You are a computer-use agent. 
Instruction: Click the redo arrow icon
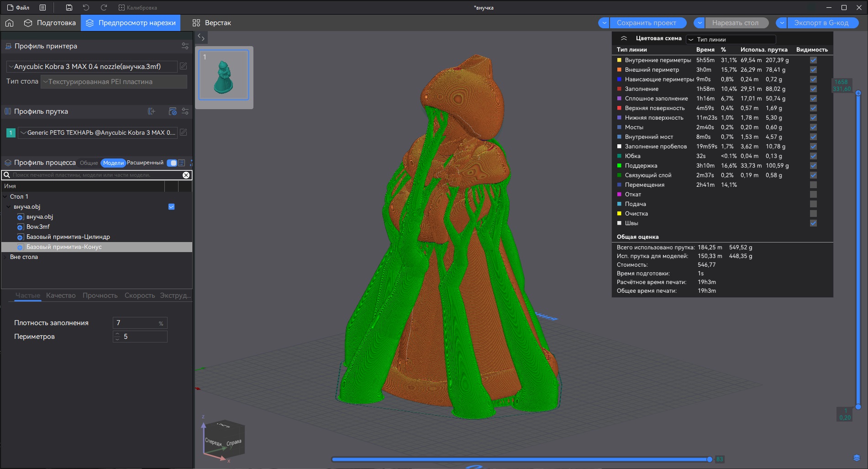point(104,7)
